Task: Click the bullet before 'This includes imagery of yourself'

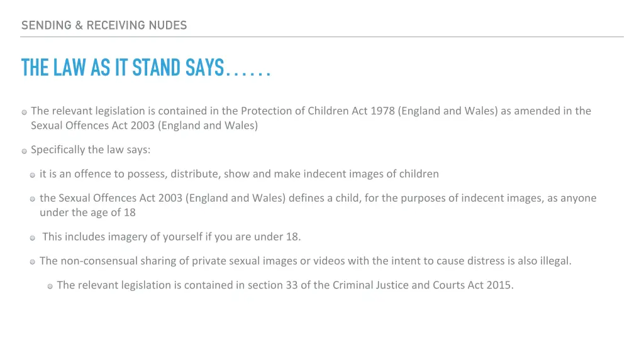Action: 33,238
